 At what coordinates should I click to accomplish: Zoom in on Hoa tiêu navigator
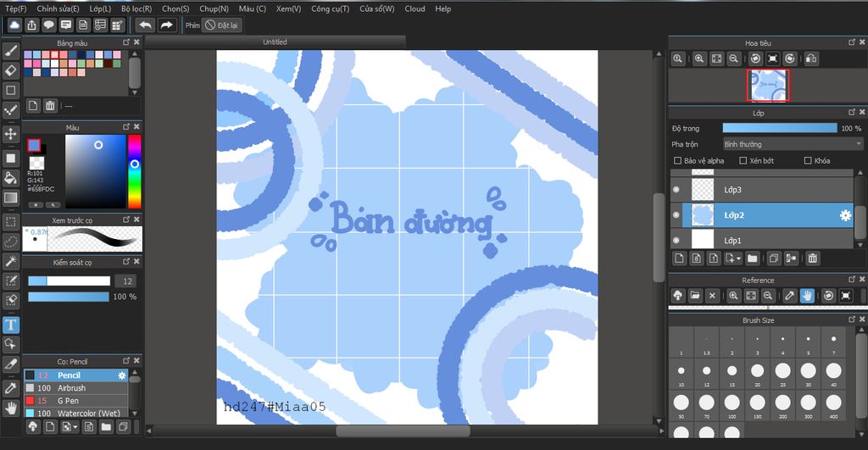click(x=699, y=58)
